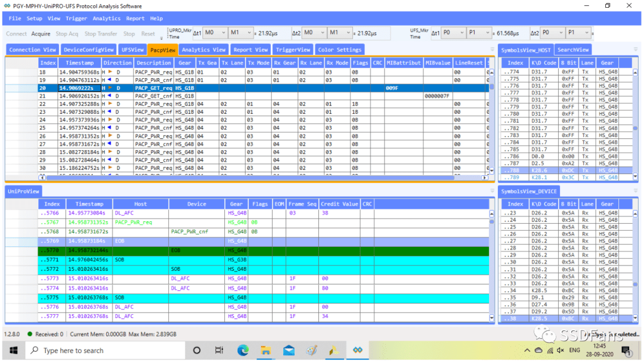Open UFS Δt2 P1 marker dropdown
The width and height of the screenshot is (644, 362).
click(578, 33)
